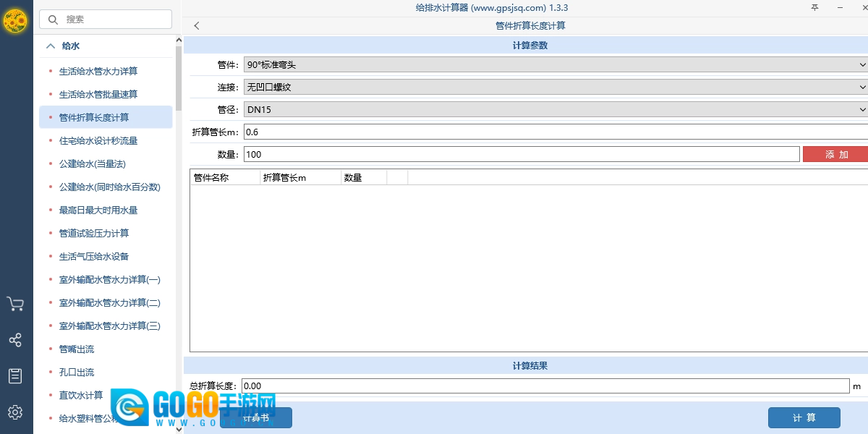Viewport: 868px width, 434px height.
Task: Open the 管件 dropdown showing 90°标准弯头
Action: [x=556, y=64]
